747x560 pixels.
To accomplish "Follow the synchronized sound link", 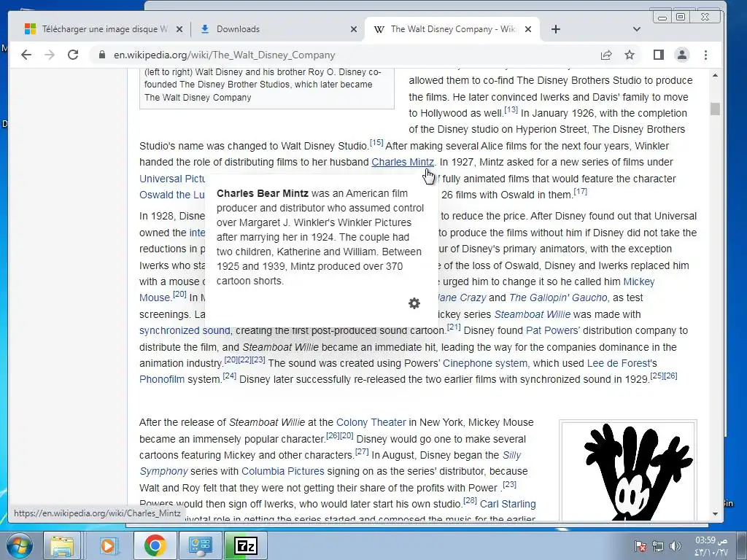I will coord(185,330).
